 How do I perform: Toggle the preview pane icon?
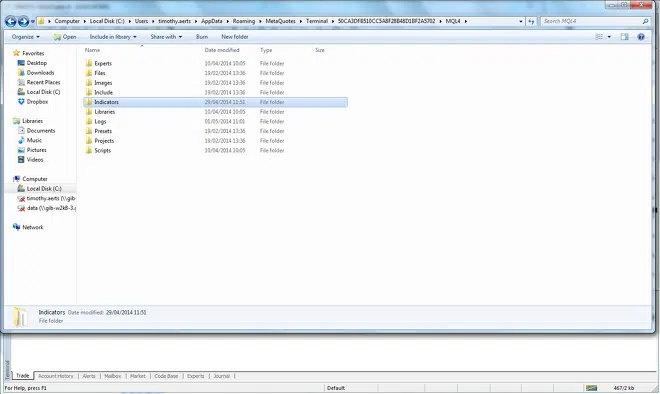point(625,37)
